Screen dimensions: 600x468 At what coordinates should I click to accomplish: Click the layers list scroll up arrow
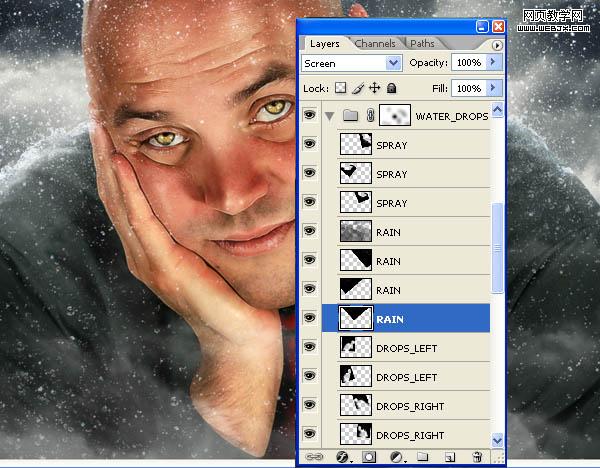[x=497, y=110]
